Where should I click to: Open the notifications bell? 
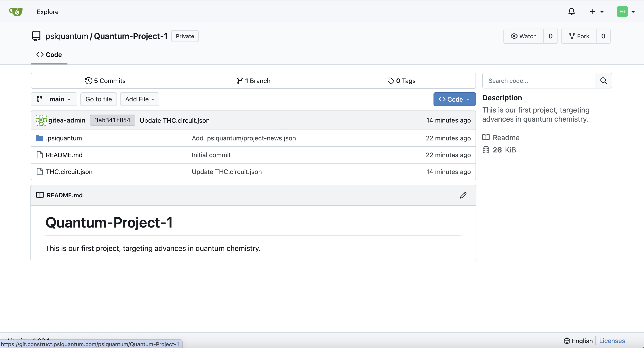[572, 12]
